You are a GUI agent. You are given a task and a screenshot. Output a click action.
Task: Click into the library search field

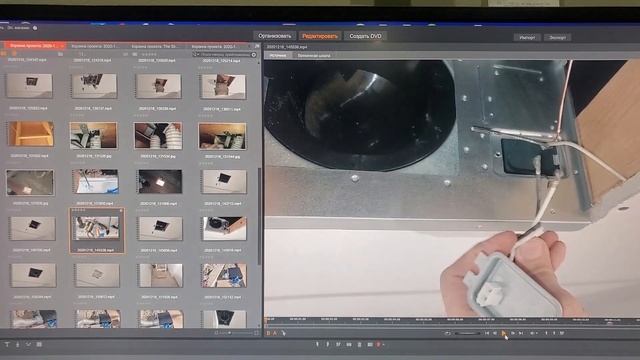point(225,54)
